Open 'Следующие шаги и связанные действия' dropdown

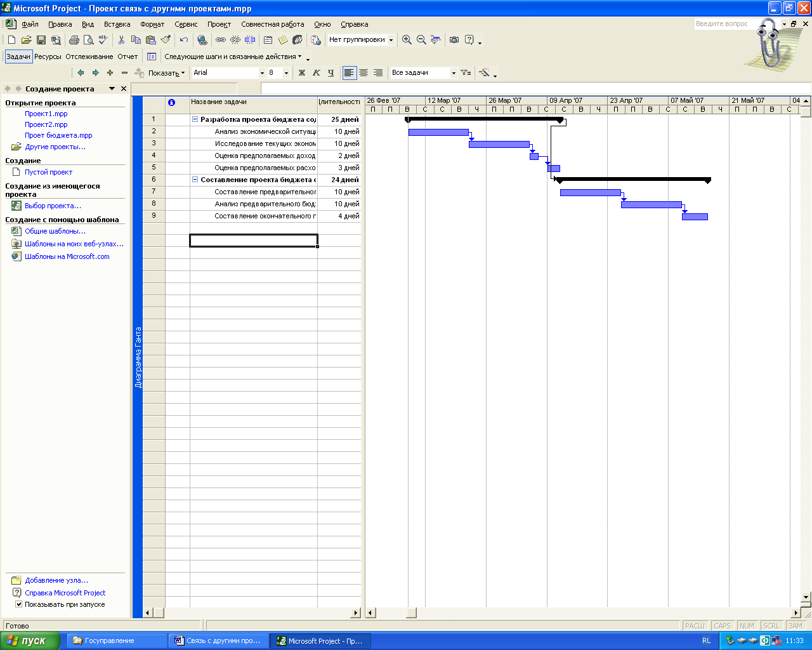(233, 56)
